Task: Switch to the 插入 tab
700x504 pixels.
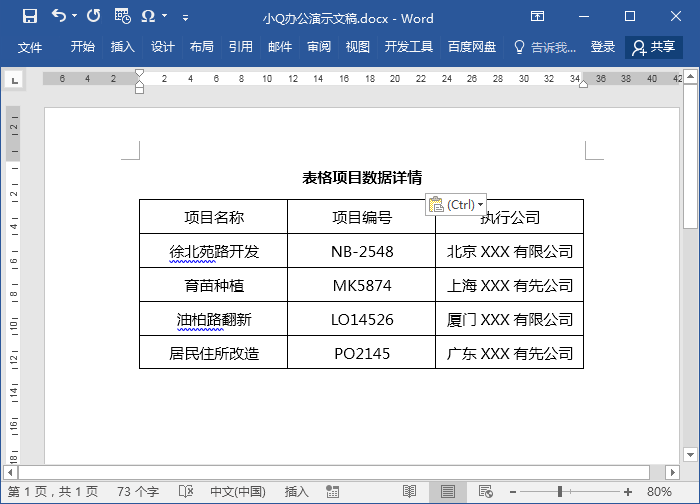Action: (122, 47)
